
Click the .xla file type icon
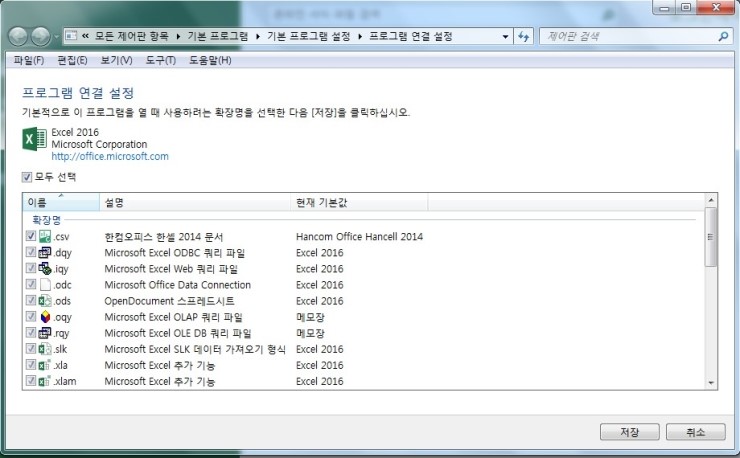pos(45,365)
